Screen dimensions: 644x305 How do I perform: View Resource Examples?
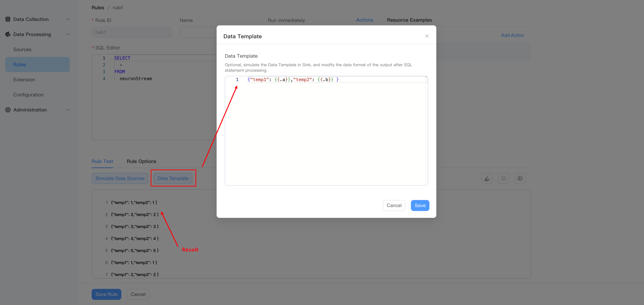(409, 20)
